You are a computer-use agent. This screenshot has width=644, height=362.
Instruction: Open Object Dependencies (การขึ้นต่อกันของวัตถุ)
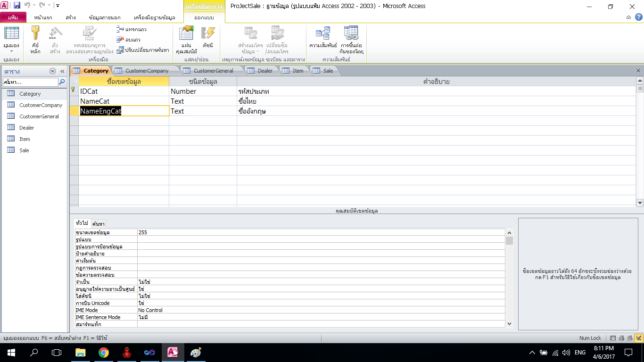(351, 41)
